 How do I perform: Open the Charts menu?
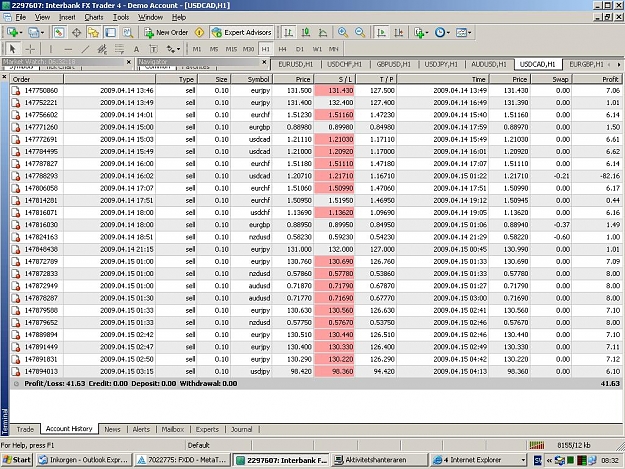point(94,17)
